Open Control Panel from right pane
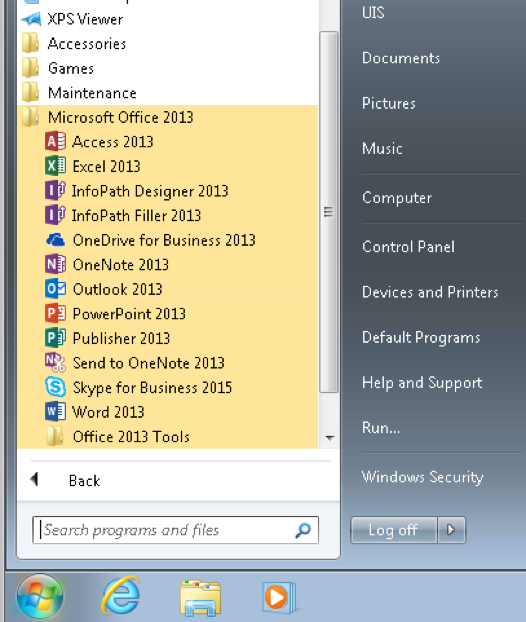The height and width of the screenshot is (622, 526). [x=408, y=247]
